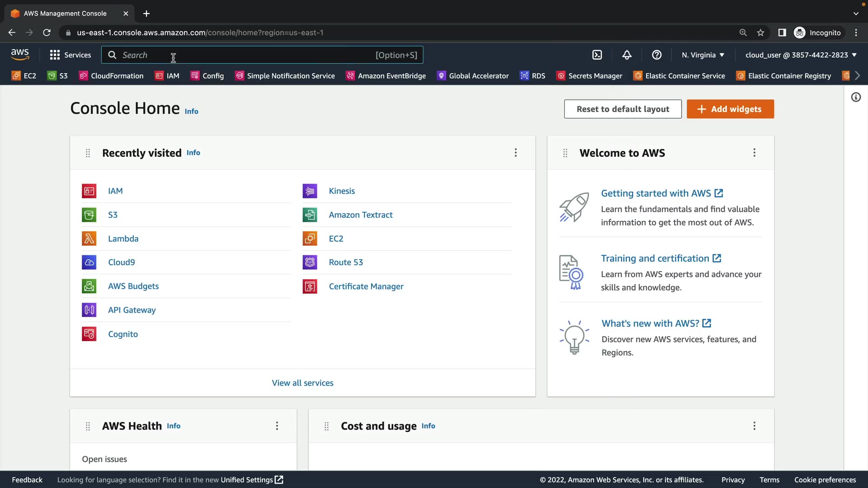Open the Services grid icon
The height and width of the screenshot is (488, 868).
(55, 55)
